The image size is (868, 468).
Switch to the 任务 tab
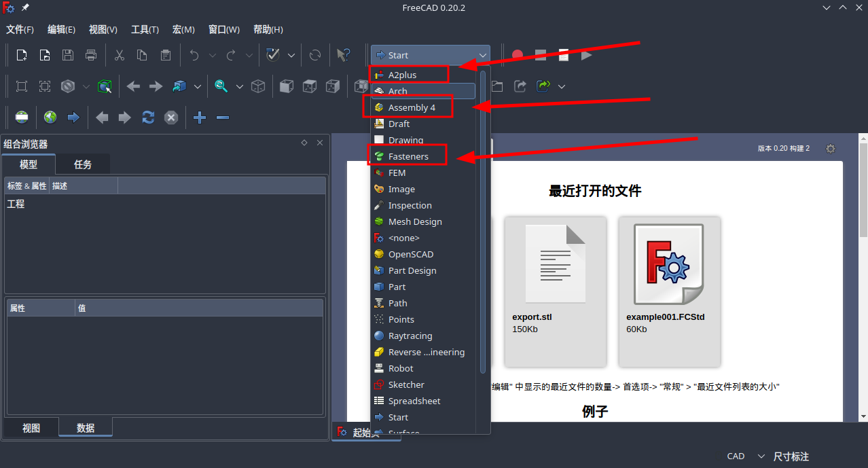tap(82, 164)
